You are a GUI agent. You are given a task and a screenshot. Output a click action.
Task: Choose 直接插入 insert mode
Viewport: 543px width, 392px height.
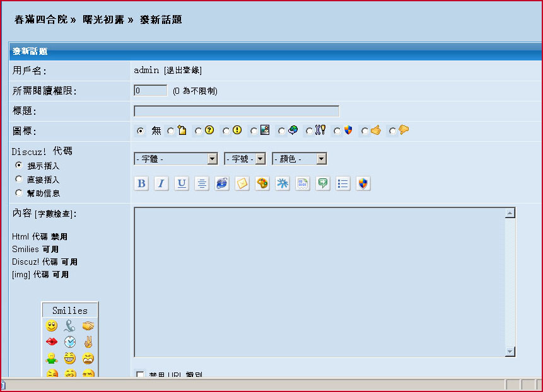tap(18, 180)
